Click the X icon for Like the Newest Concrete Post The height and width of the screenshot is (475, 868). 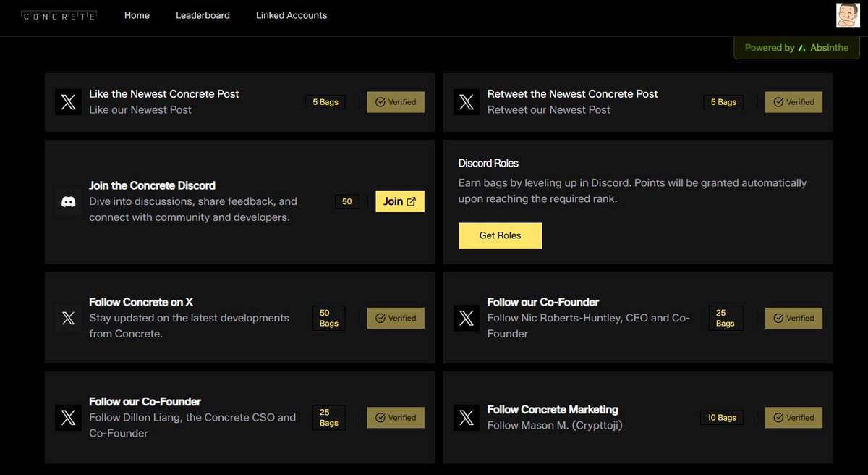point(68,102)
